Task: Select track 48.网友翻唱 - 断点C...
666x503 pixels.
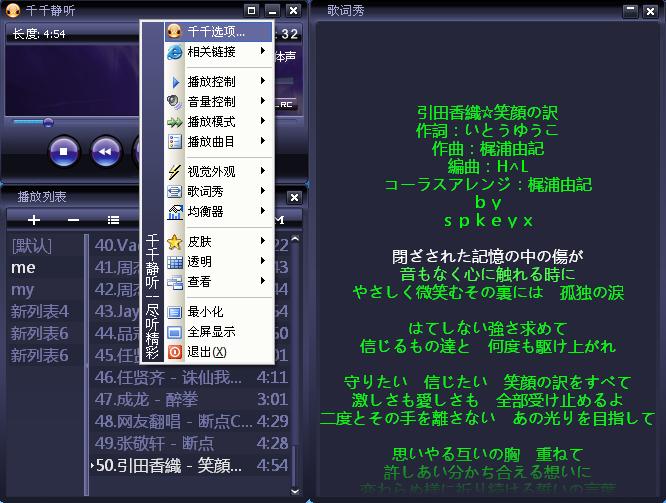Action: click(x=191, y=421)
